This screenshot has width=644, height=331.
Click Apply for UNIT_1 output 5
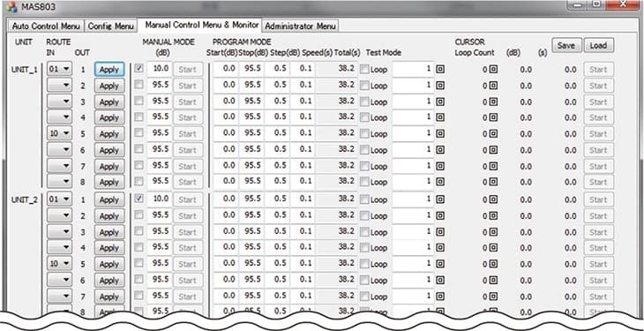point(109,134)
